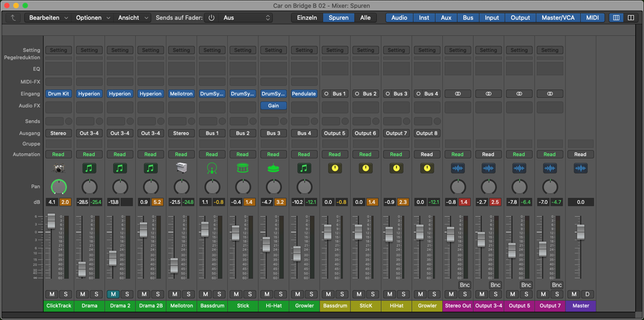This screenshot has height=320, width=644.
Task: Open the Bearbeiten dropdown menu
Action: (x=49, y=18)
